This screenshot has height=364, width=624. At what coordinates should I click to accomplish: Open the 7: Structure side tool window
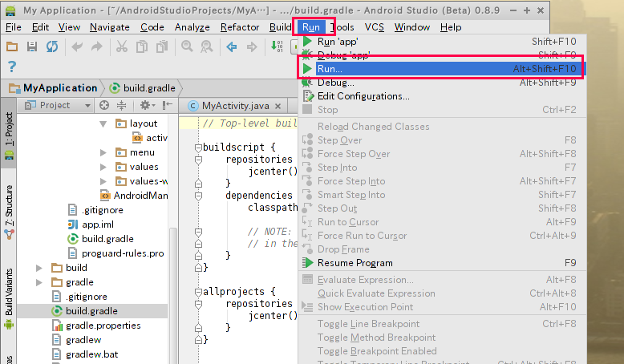pyautogui.click(x=9, y=211)
